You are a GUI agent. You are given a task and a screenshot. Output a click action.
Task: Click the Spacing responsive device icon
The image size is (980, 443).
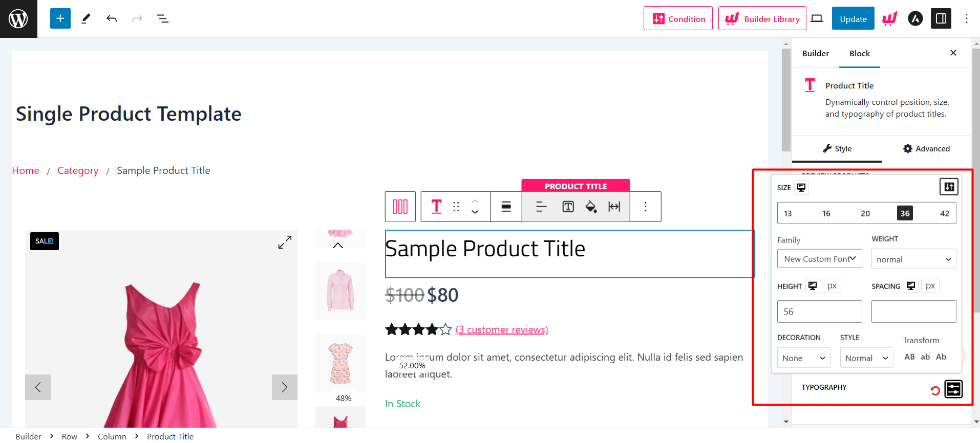911,286
